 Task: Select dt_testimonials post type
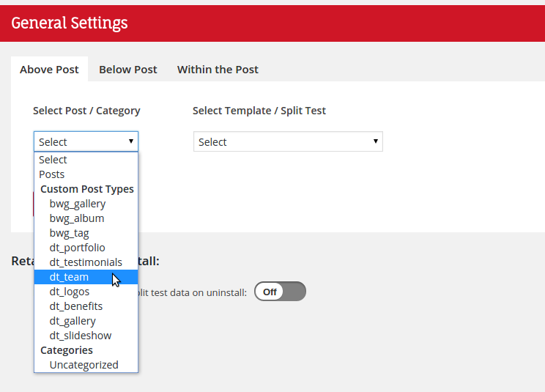[x=86, y=262]
